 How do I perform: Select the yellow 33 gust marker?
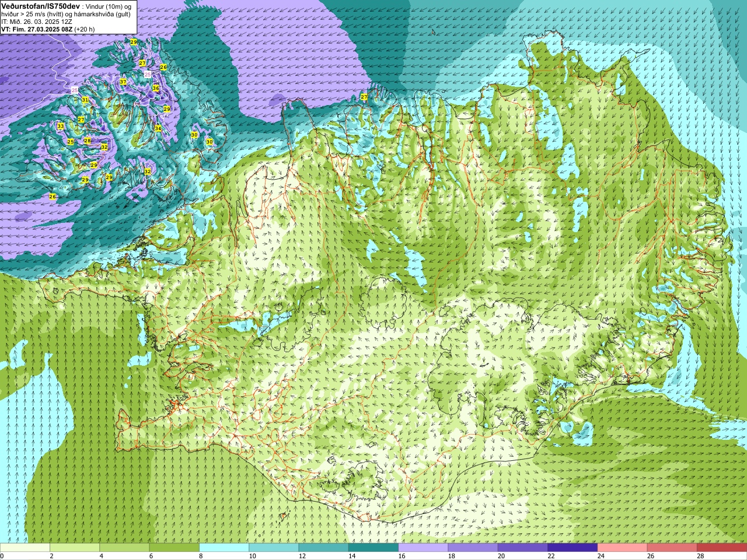61,126
